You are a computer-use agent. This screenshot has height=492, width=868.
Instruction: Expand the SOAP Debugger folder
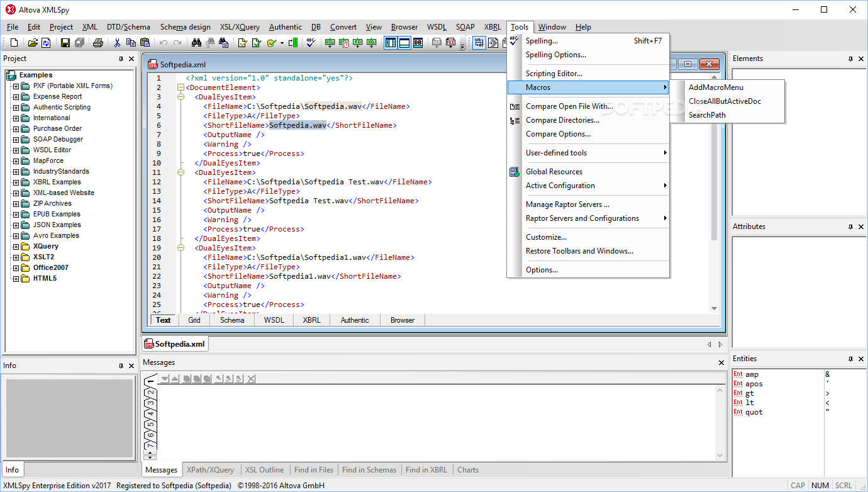(x=16, y=140)
